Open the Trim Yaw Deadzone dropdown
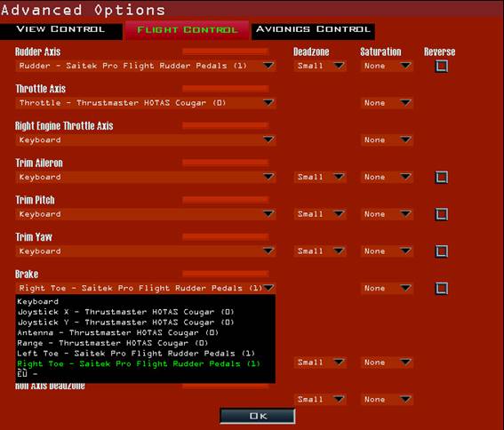 (320, 251)
